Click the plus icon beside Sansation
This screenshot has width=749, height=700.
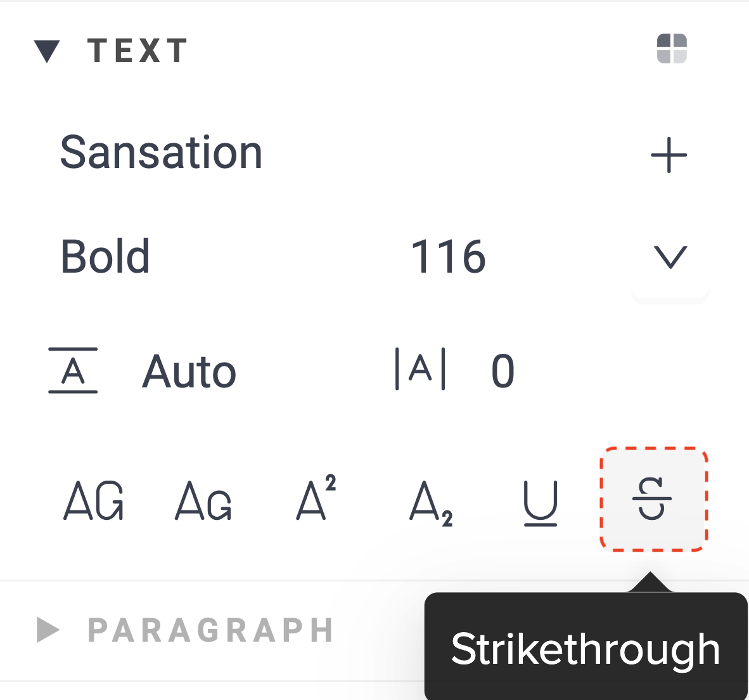pyautogui.click(x=669, y=155)
